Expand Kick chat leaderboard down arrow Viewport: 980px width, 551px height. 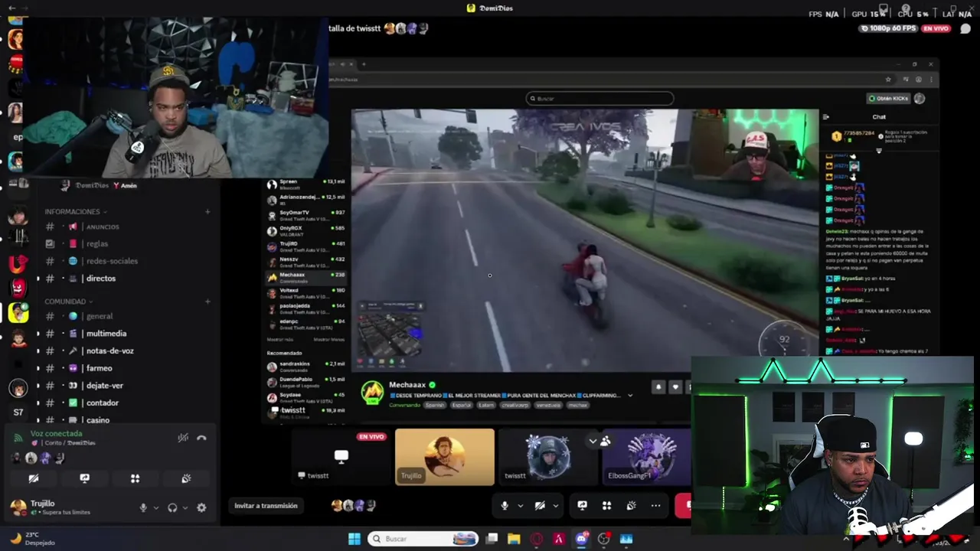pyautogui.click(x=879, y=151)
